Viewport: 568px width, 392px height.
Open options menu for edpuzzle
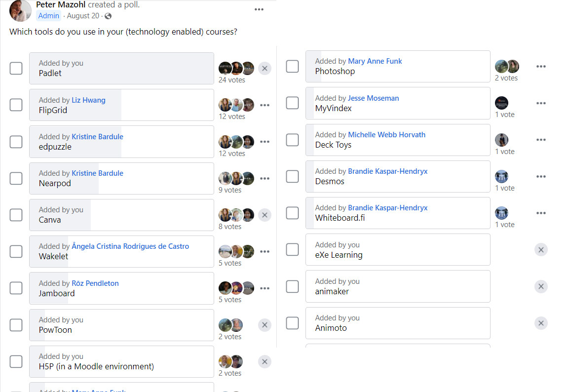(265, 142)
